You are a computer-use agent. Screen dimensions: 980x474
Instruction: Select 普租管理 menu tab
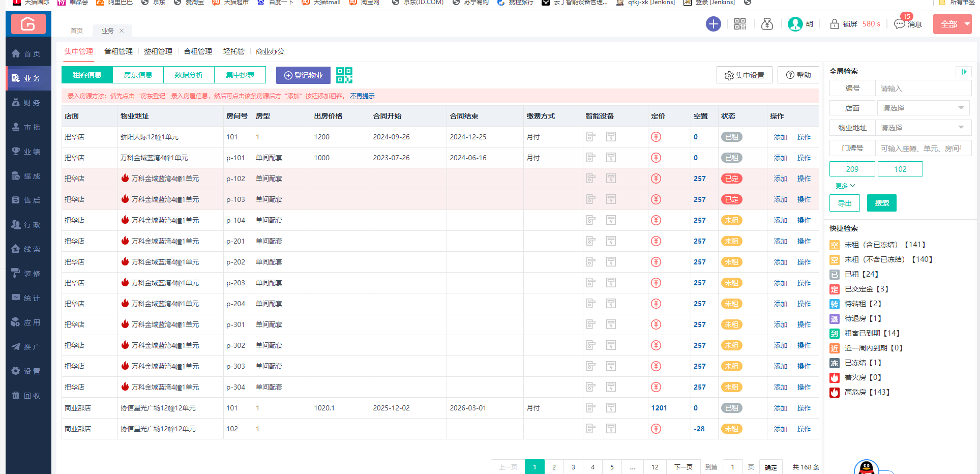[118, 51]
